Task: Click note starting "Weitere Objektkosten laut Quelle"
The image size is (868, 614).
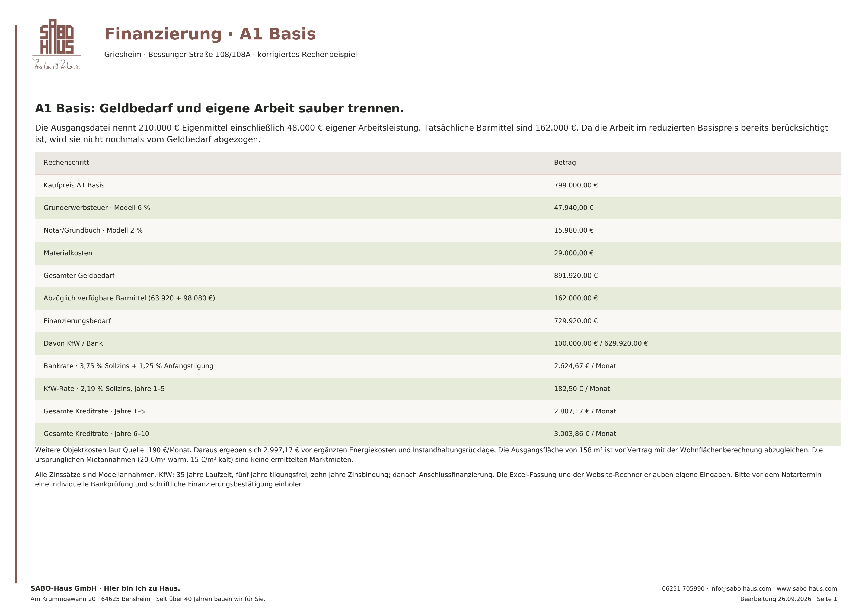Action: pyautogui.click(x=429, y=455)
